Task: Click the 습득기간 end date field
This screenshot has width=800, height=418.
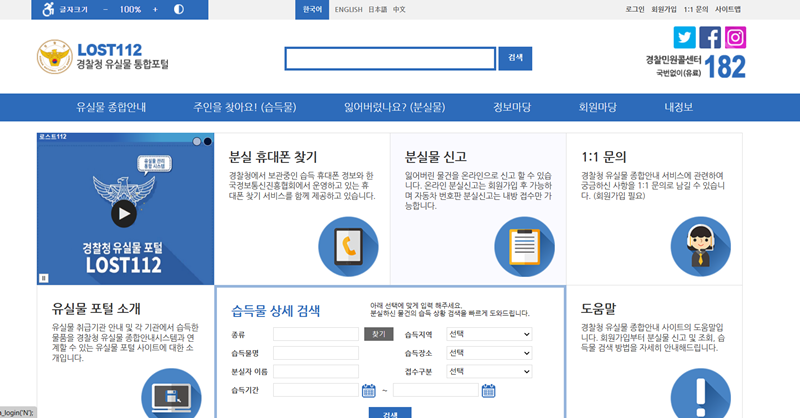Action: pyautogui.click(x=436, y=390)
